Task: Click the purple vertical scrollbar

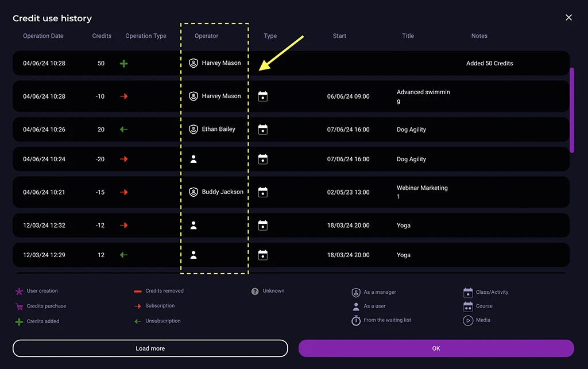Action: (571, 110)
